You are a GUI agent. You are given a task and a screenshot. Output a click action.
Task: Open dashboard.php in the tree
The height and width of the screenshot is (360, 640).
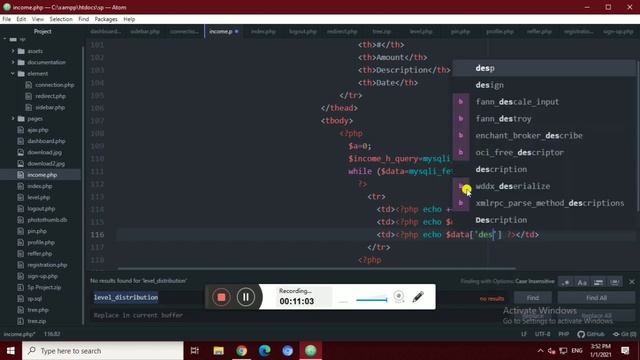46,141
